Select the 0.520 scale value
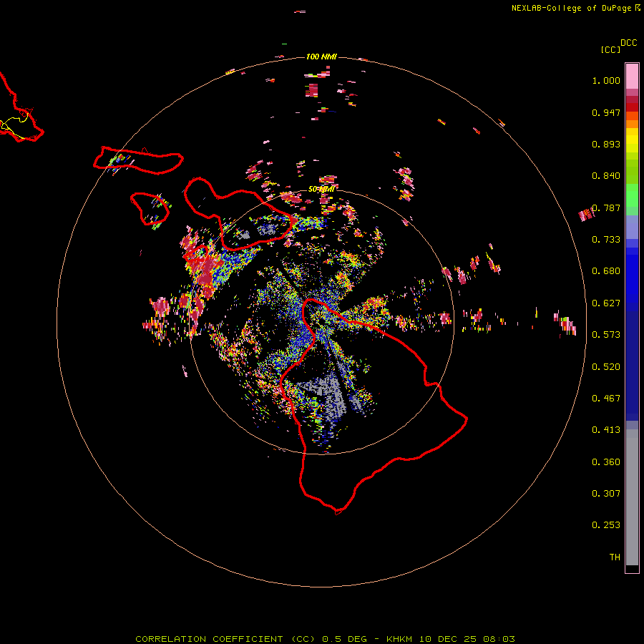Image resolution: width=644 pixels, height=644 pixels. tap(606, 367)
